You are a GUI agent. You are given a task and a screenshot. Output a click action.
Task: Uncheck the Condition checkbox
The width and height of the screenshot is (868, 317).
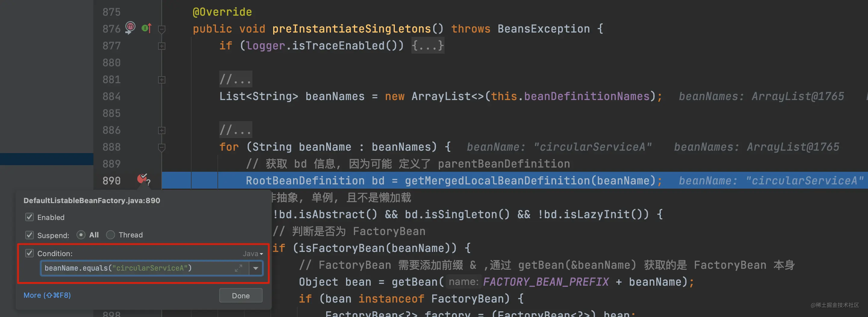pyautogui.click(x=30, y=253)
